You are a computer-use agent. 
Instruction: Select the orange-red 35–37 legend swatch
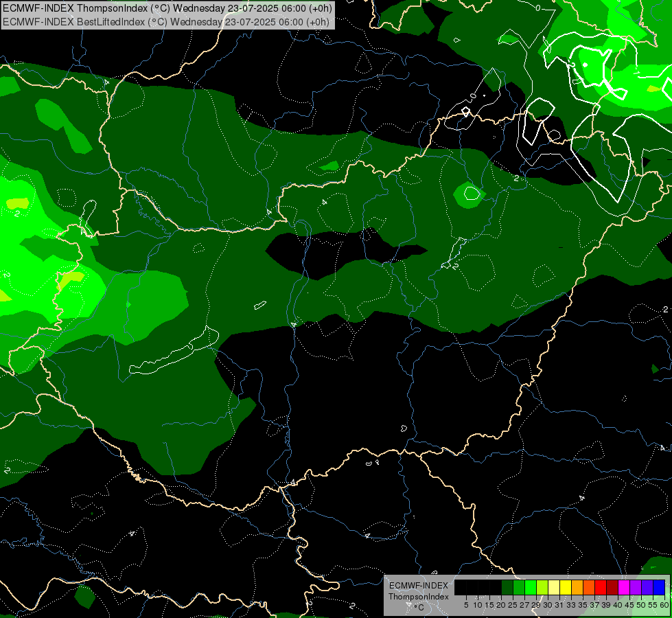point(589,587)
